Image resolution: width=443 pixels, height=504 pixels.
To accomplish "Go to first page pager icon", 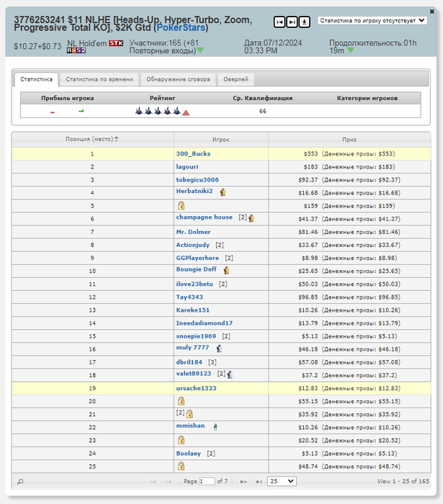I will click(153, 482).
